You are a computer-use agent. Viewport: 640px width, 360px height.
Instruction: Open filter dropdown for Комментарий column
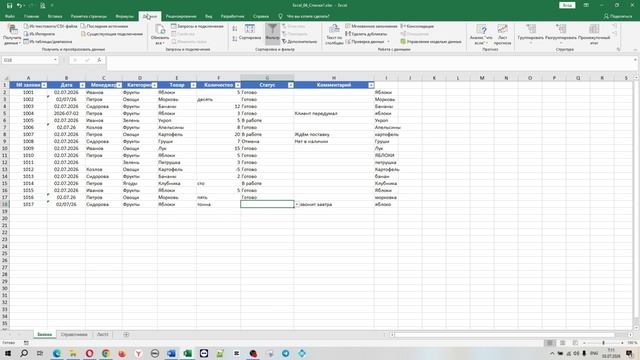371,85
